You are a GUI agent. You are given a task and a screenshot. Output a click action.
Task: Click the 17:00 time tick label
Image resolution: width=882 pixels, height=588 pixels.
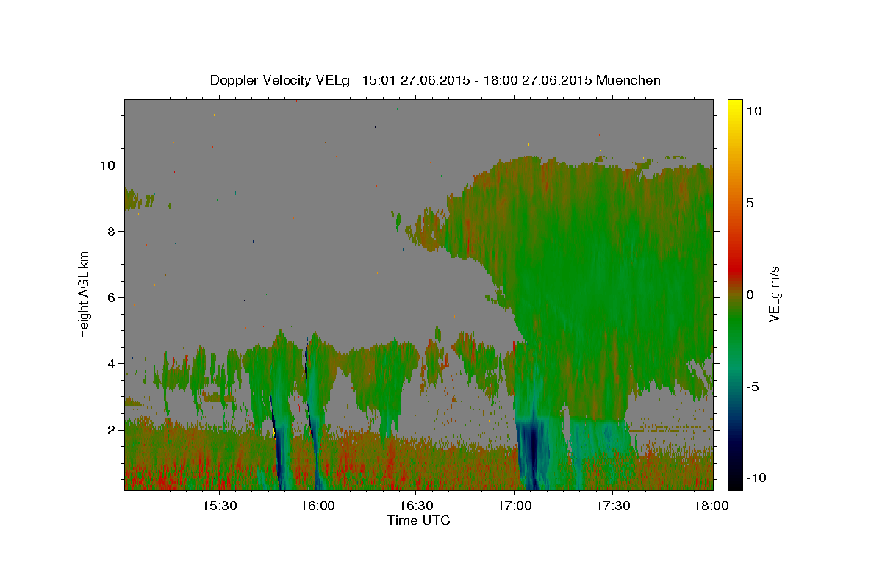click(514, 506)
